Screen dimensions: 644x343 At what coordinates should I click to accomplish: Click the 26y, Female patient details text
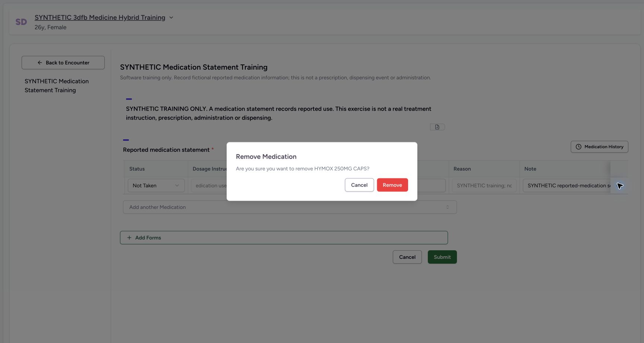click(51, 27)
